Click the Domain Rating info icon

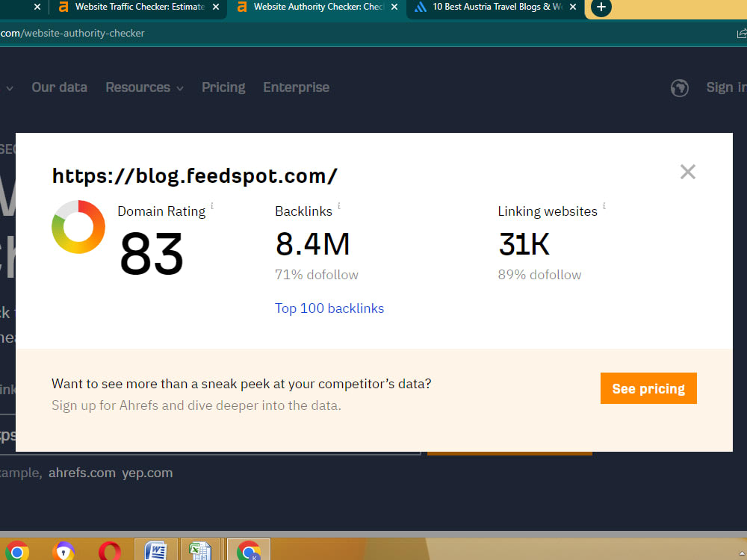pos(212,206)
